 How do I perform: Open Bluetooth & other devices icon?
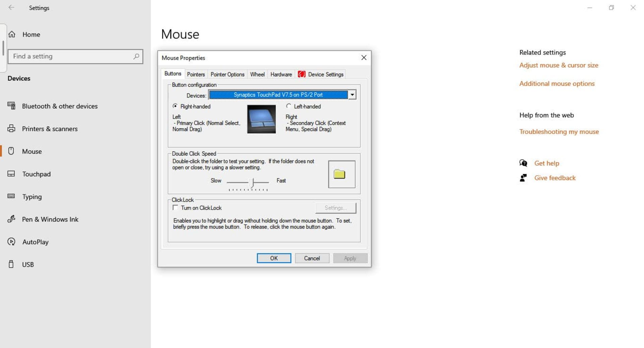coord(11,106)
